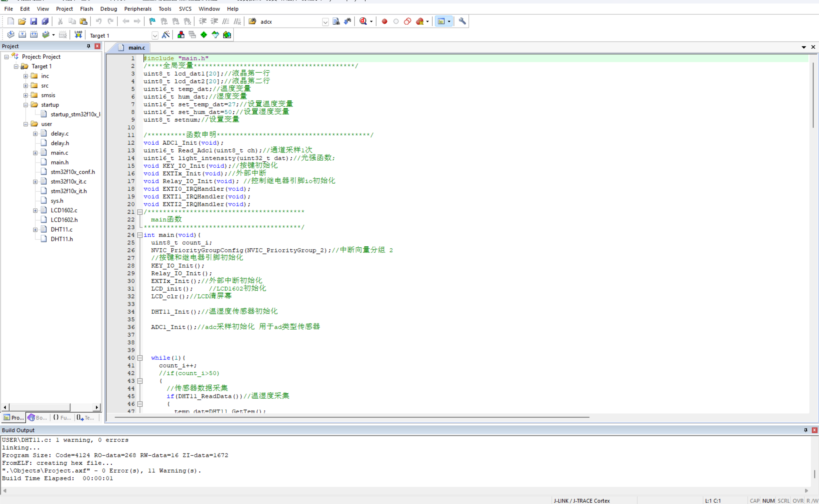Screen dimensions: 819x504
Task: Open Options for Target with the wand icon
Action: tap(166, 35)
